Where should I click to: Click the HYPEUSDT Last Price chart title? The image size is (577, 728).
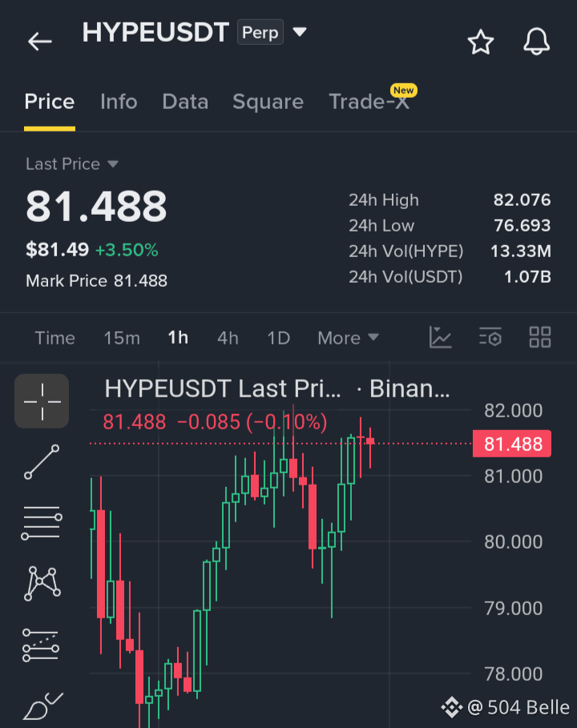pyautogui.click(x=223, y=388)
